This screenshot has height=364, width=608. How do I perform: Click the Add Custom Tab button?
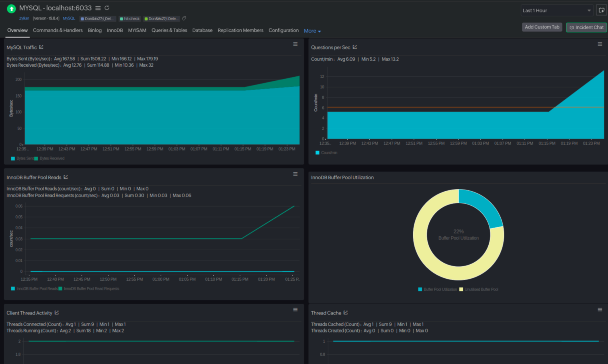point(542,27)
